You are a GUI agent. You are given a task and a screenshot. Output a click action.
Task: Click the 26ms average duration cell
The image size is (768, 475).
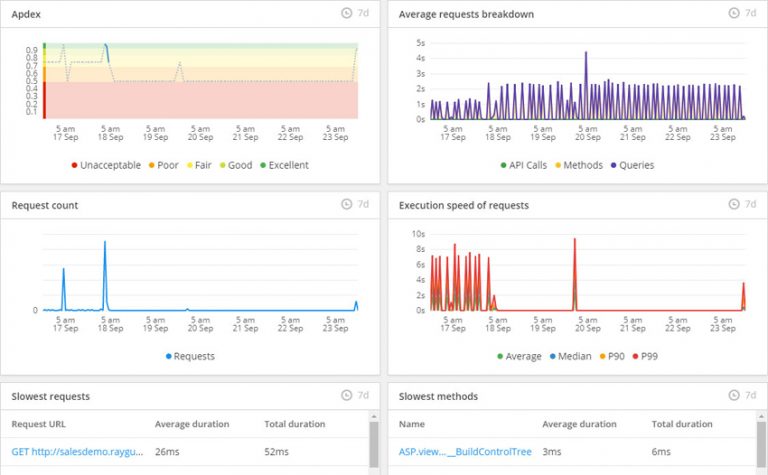[x=167, y=451]
